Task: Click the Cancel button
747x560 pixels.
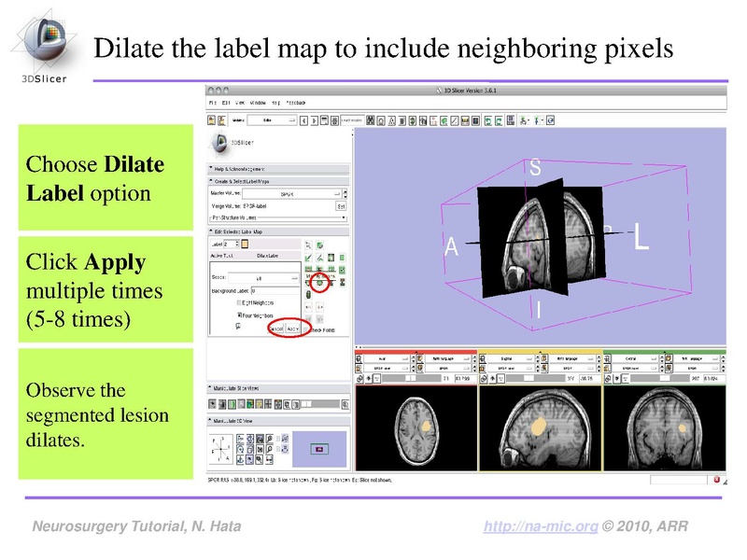Action: (x=275, y=329)
